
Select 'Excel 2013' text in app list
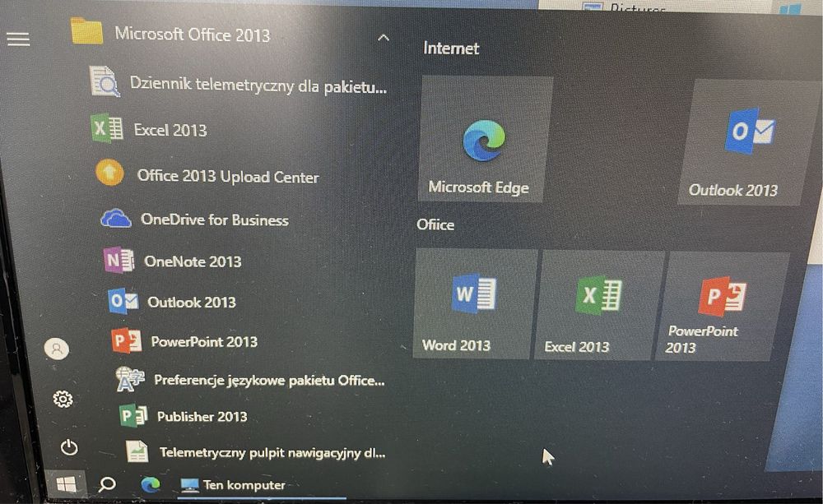[170, 130]
